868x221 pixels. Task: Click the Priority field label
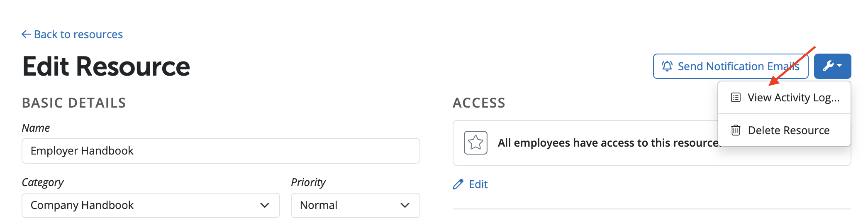(308, 182)
